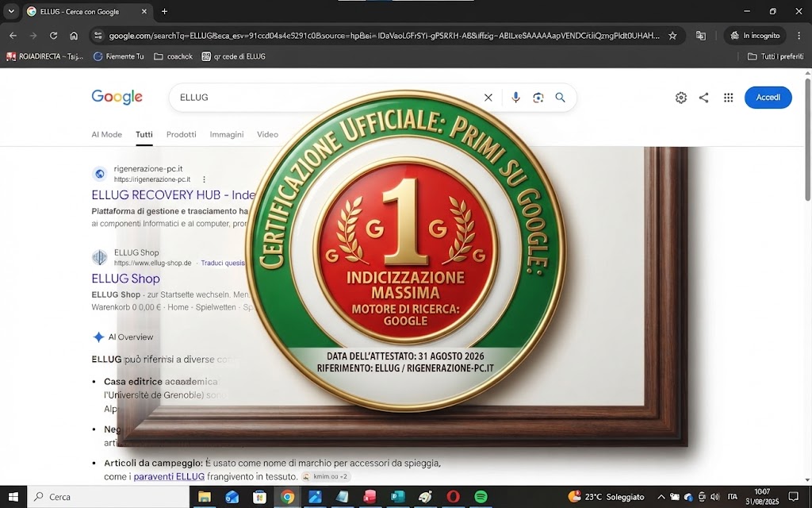Click the Traduci questa pagina link
This screenshot has height=508, width=812.
pyautogui.click(x=223, y=263)
